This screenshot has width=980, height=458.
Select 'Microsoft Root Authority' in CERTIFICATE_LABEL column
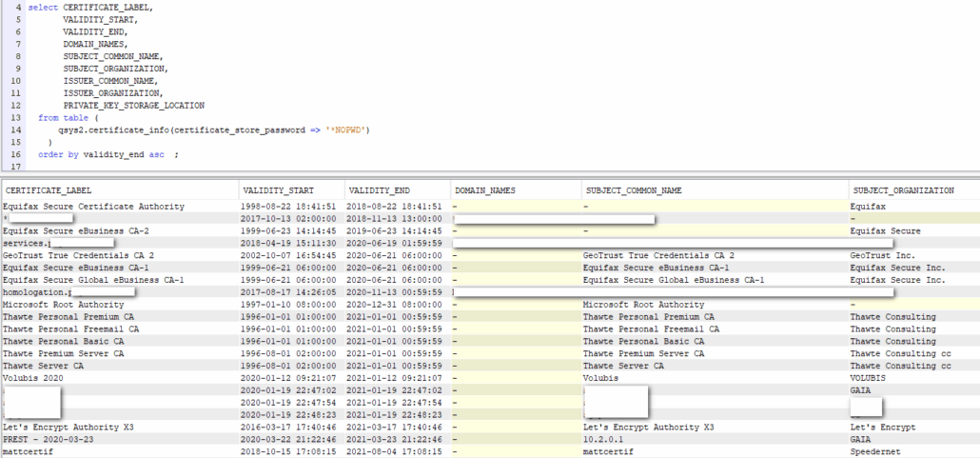click(x=63, y=305)
